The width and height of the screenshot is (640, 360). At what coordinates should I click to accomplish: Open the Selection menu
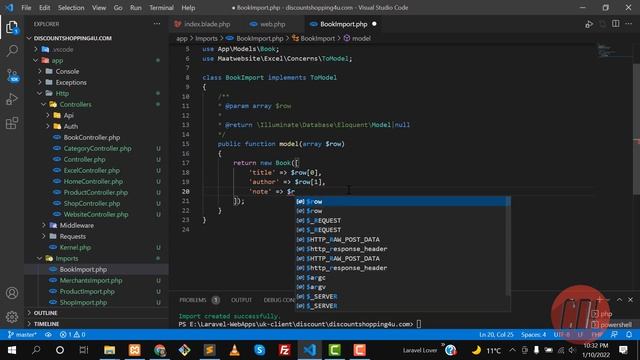[x=71, y=8]
